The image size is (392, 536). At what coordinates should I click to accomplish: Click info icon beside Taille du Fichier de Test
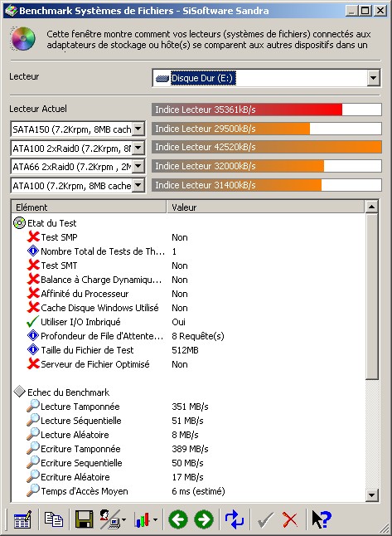pyautogui.click(x=33, y=350)
